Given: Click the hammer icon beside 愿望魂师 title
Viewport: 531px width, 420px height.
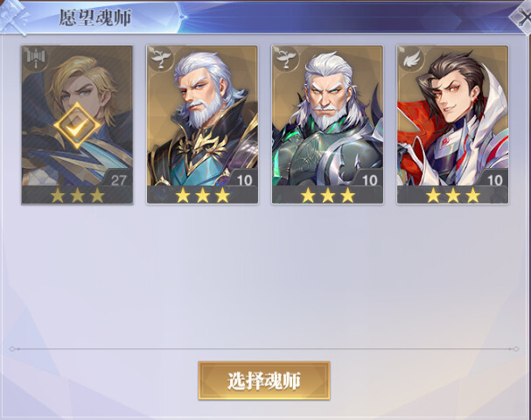Looking at the screenshot, I should tap(14, 16).
